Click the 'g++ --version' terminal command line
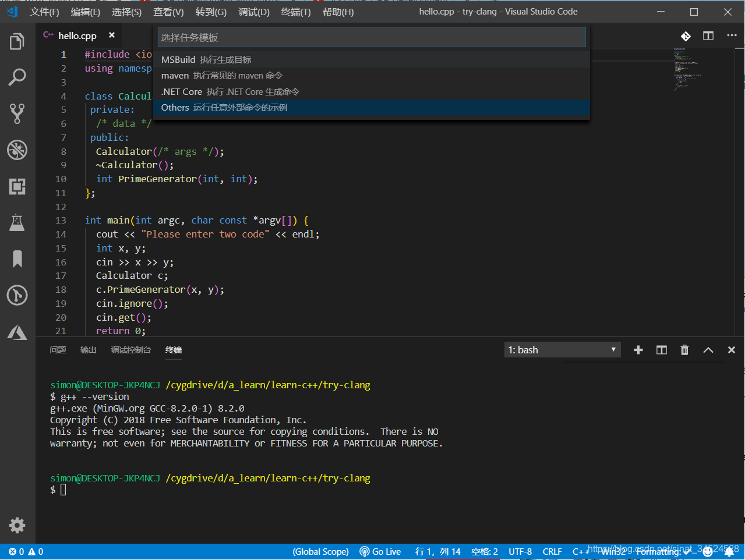 click(89, 397)
